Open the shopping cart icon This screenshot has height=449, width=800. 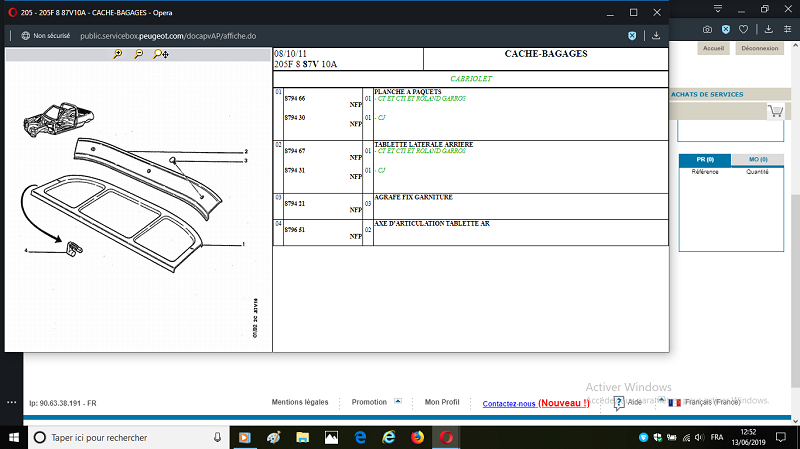[x=776, y=111]
